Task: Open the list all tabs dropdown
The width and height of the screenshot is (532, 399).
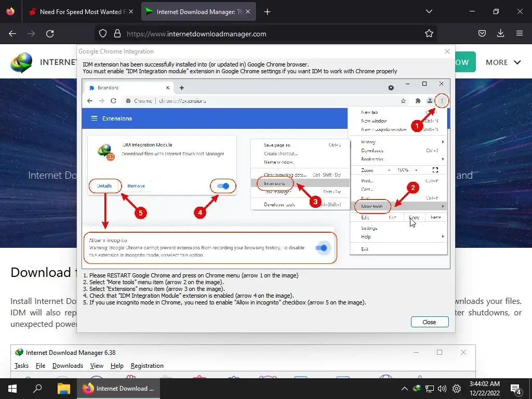Action: point(429,11)
